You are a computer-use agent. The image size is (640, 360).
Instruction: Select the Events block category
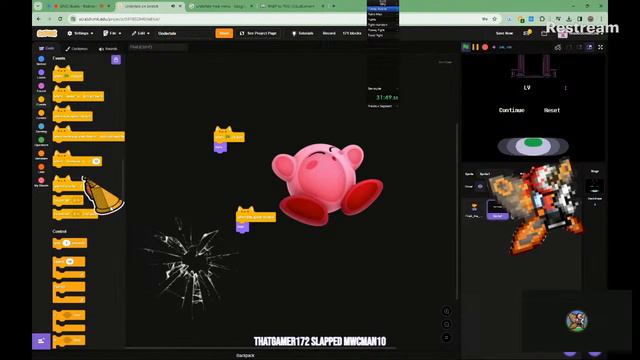tap(41, 101)
